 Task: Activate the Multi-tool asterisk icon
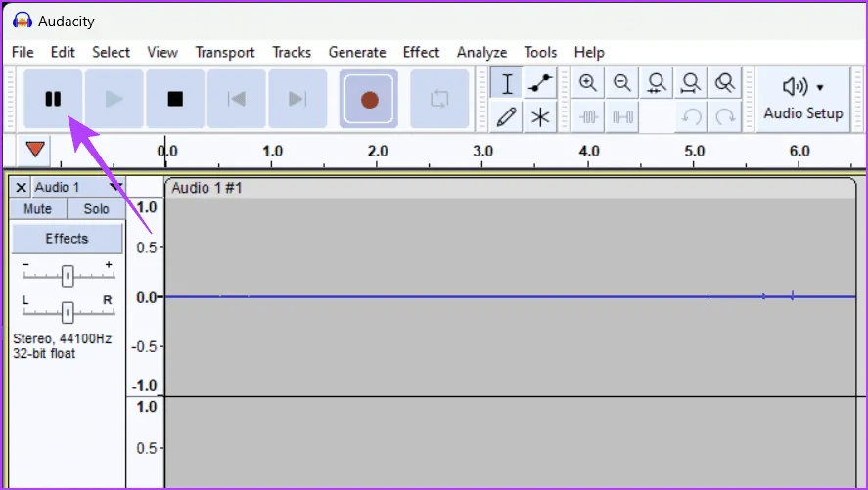point(538,117)
